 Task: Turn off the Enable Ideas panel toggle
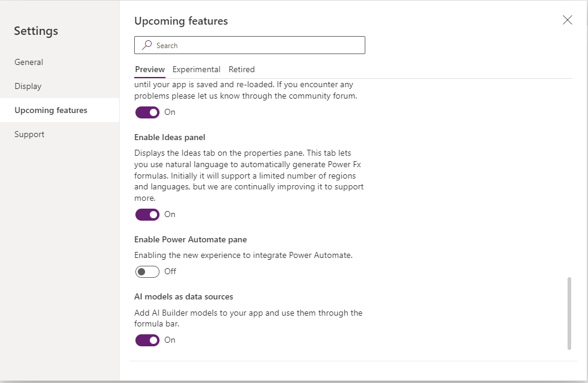147,215
